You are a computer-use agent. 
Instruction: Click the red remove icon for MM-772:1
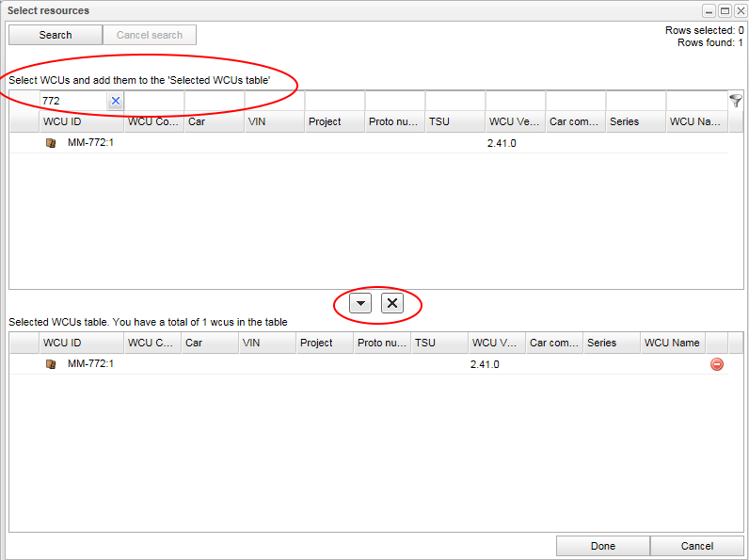(x=717, y=364)
